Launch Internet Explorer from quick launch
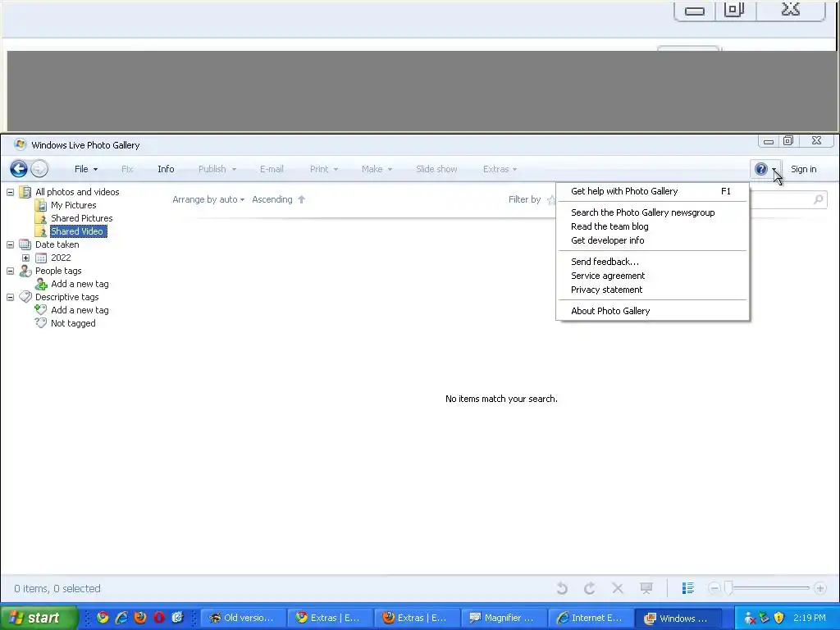The width and height of the screenshot is (840, 630). pyautogui.click(x=121, y=618)
